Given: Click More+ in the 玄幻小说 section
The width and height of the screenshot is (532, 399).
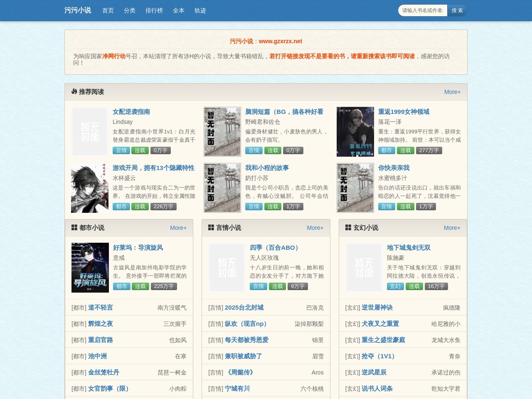Looking at the screenshot, I should coord(452,228).
